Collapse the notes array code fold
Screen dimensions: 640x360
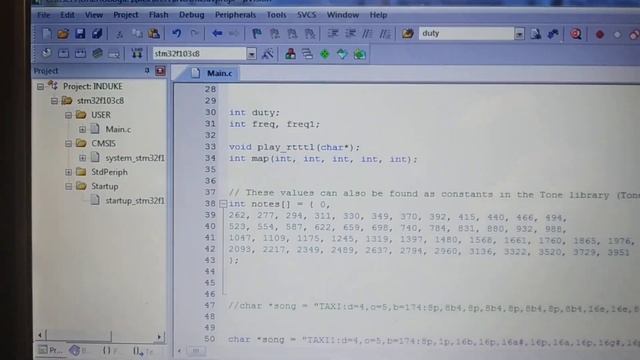click(223, 204)
